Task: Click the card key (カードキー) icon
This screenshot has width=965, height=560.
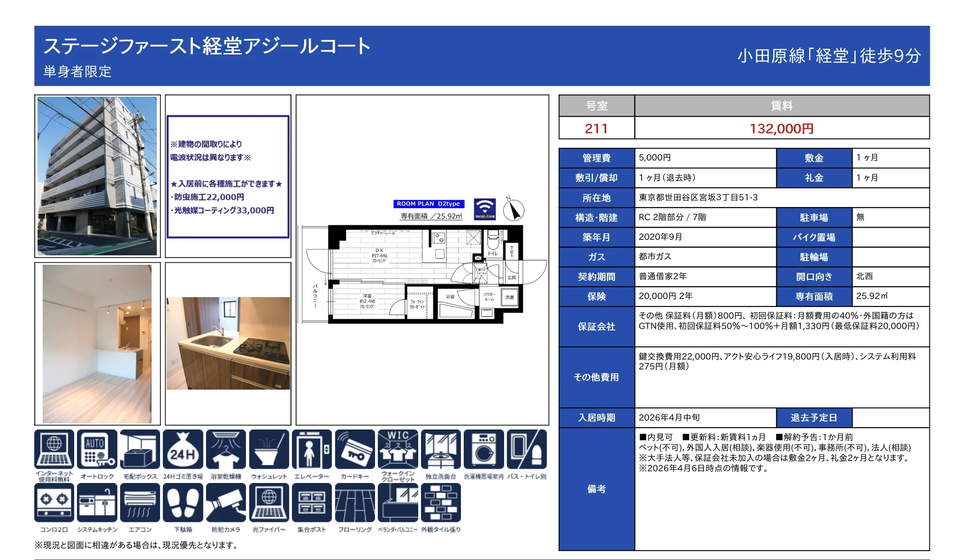Action: click(x=355, y=449)
